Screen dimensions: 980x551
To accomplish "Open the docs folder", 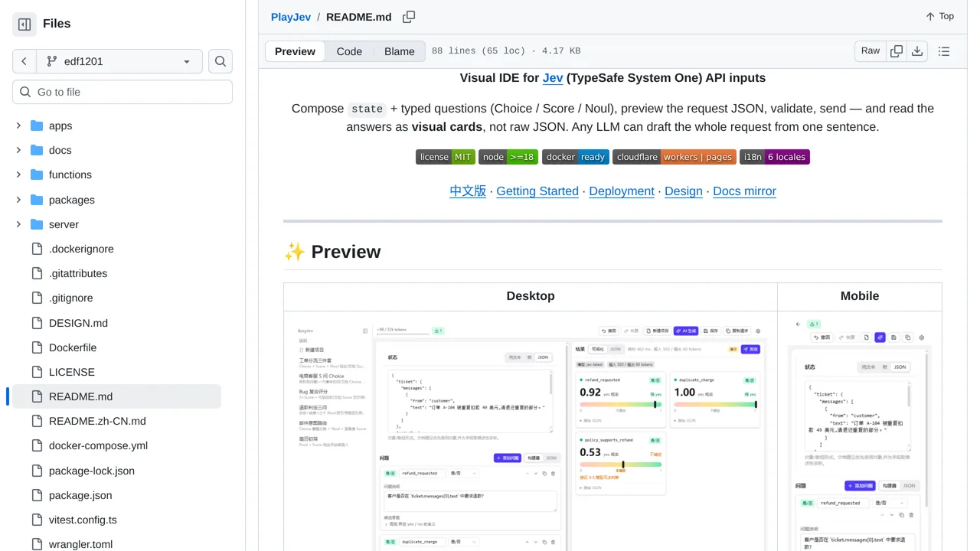I will click(x=60, y=150).
